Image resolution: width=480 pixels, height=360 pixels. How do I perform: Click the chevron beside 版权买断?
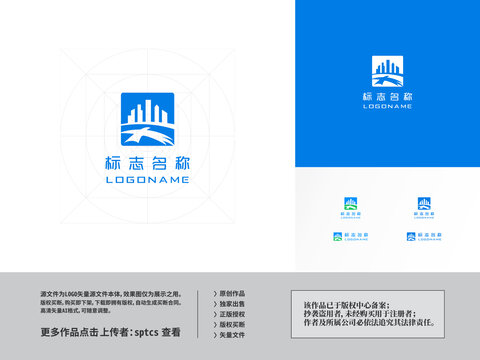click(x=215, y=325)
